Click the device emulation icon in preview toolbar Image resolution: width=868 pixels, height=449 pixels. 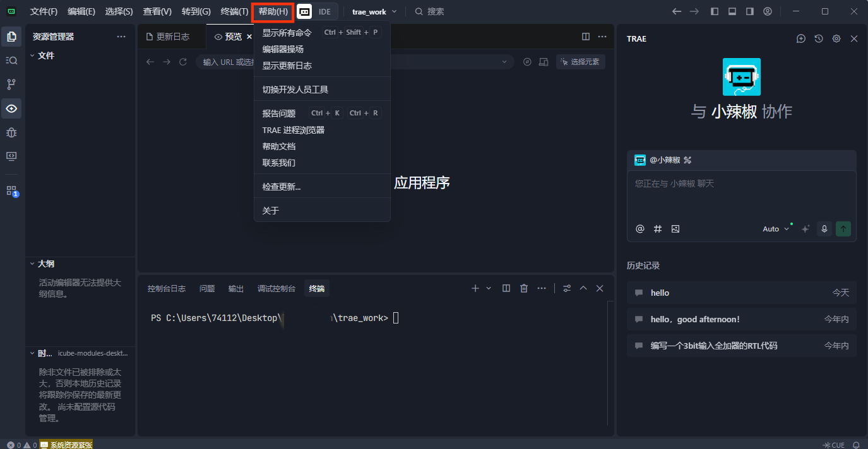tap(544, 62)
